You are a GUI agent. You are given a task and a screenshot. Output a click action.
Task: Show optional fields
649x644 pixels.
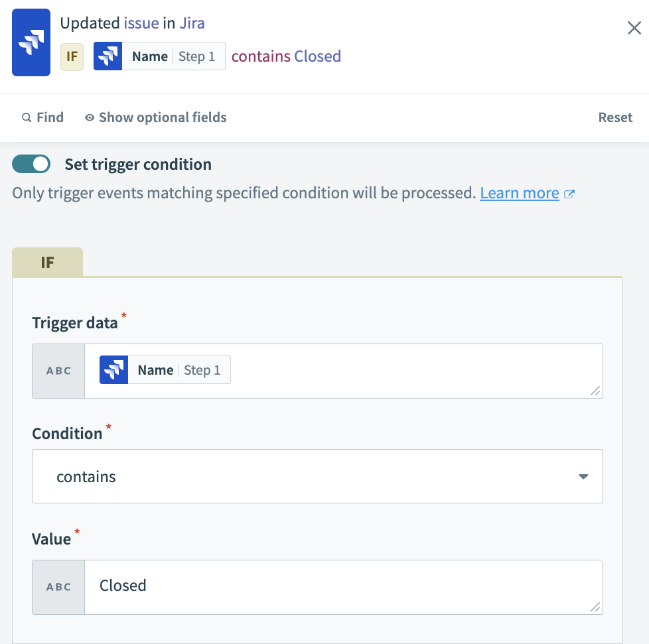click(162, 117)
